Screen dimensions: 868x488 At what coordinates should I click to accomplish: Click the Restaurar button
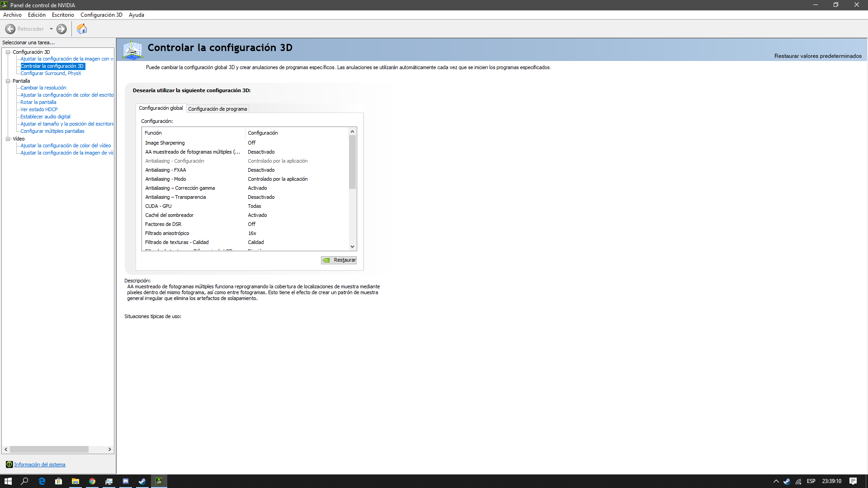point(339,260)
